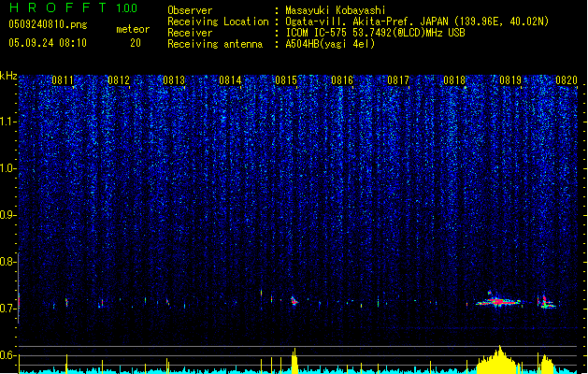Click the large meteor echo near 0819
Viewport: 588px width, 374px height.
point(498,300)
